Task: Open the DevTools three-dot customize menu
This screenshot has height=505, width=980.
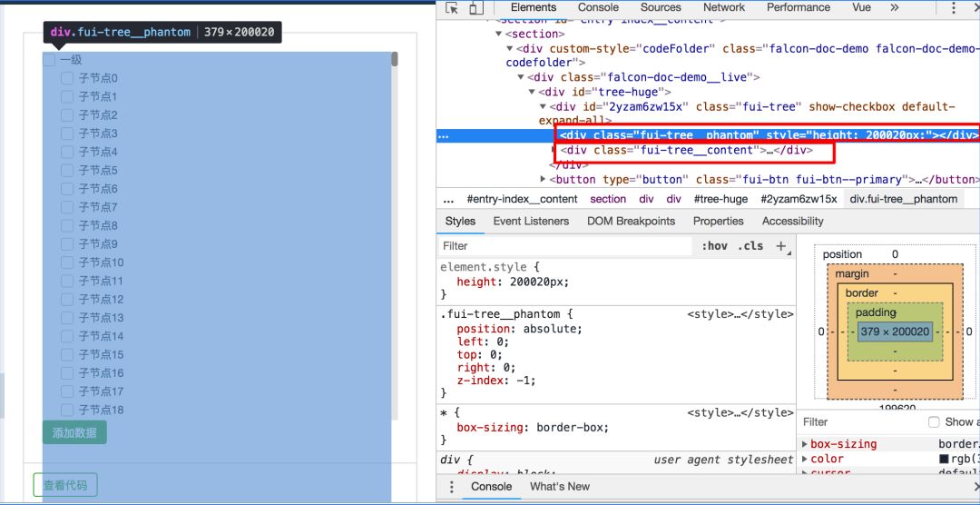Action: 954,8
